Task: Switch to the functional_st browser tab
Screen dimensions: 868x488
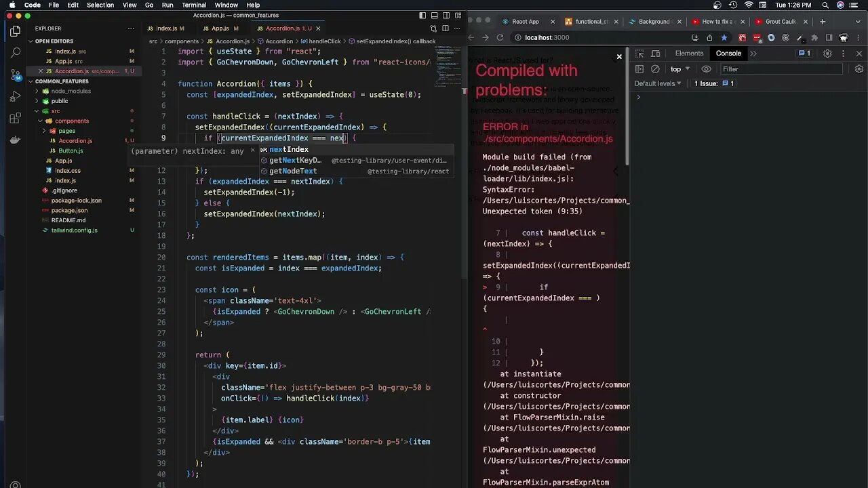Action: pos(591,22)
